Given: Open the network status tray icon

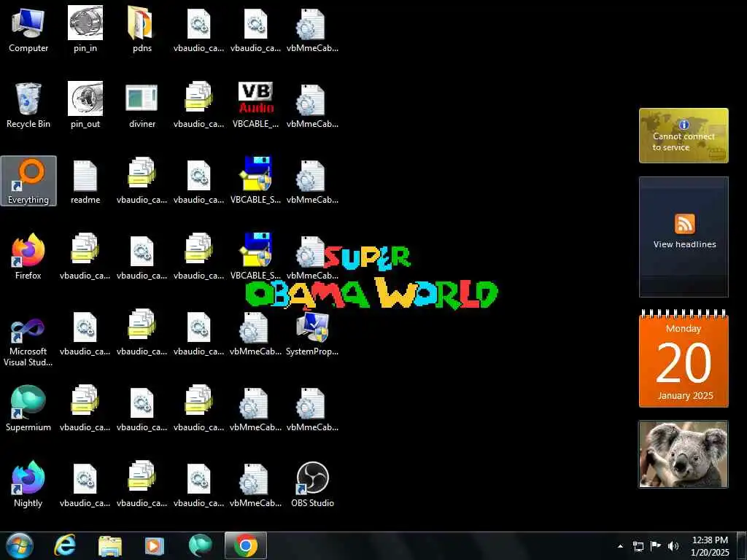Looking at the screenshot, I should 638,546.
